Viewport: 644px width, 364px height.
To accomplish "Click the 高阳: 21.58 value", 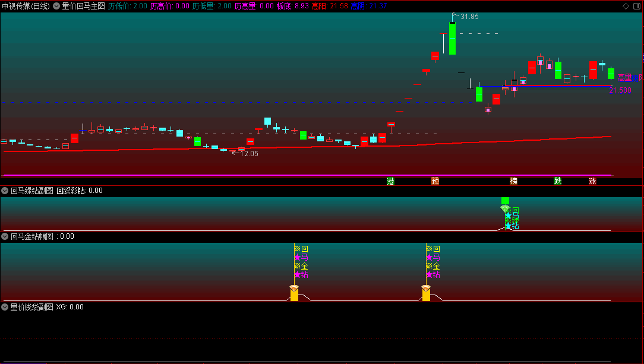I will tap(330, 6).
